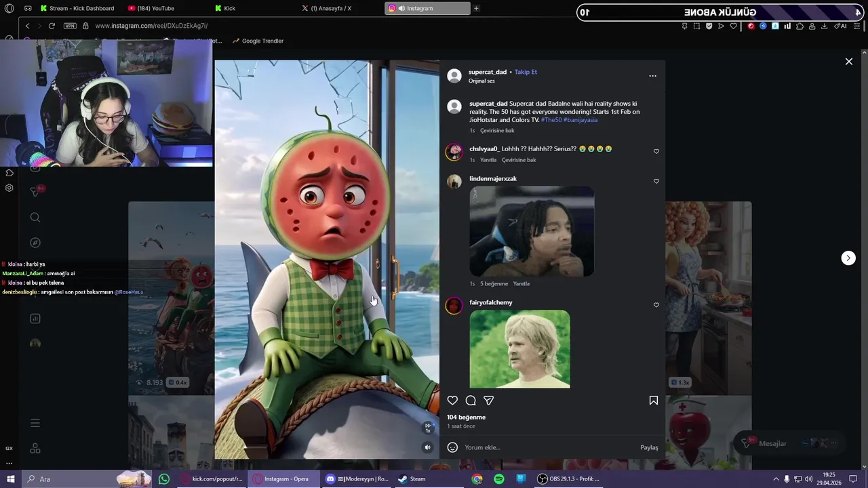This screenshot has height=488, width=868.
Task: Follow supercat_dad via Takip Et
Action: click(526, 72)
